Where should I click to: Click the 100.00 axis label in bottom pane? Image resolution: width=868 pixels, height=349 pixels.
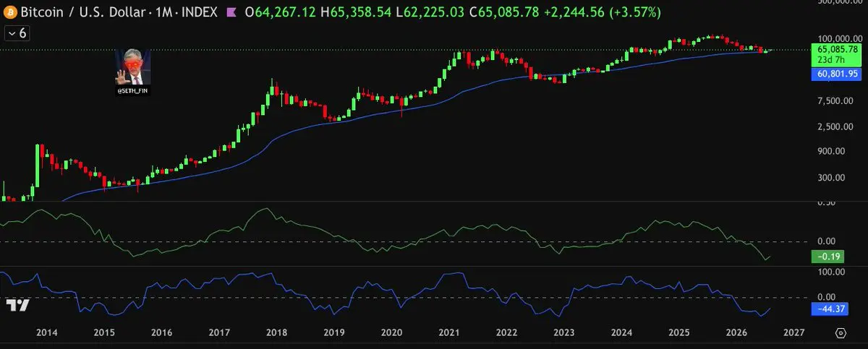(x=833, y=272)
